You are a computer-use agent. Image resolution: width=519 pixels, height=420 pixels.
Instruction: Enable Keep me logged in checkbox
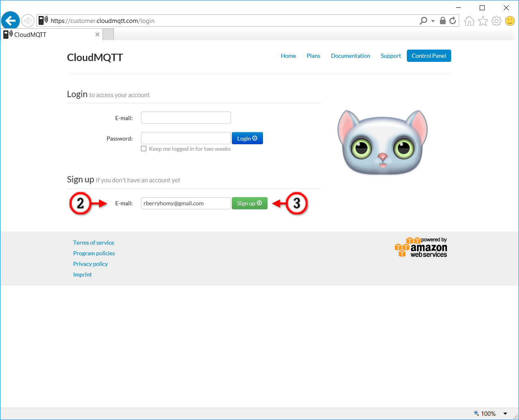pyautogui.click(x=144, y=149)
